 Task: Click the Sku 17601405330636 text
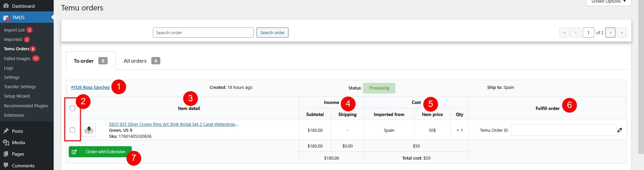pos(130,136)
